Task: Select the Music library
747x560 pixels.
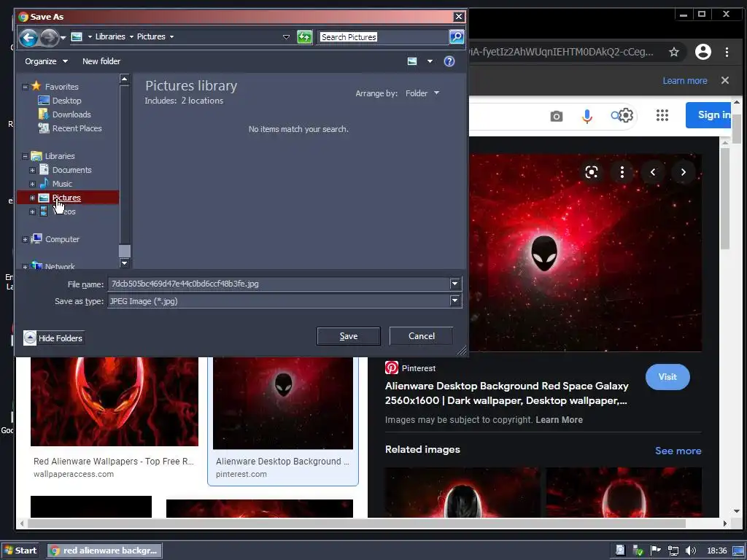Action: pos(55,184)
